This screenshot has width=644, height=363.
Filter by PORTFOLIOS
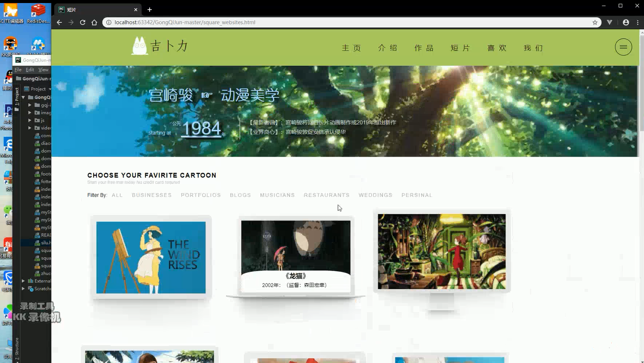pyautogui.click(x=201, y=195)
